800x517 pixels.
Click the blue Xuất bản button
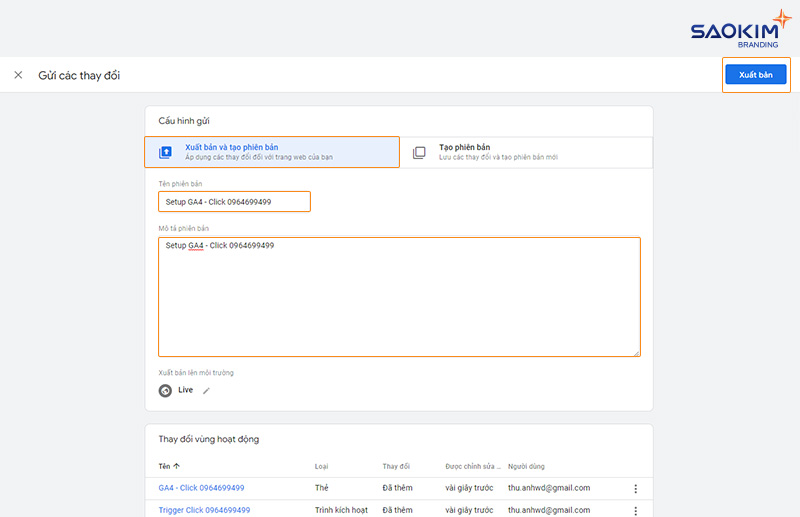tap(756, 75)
